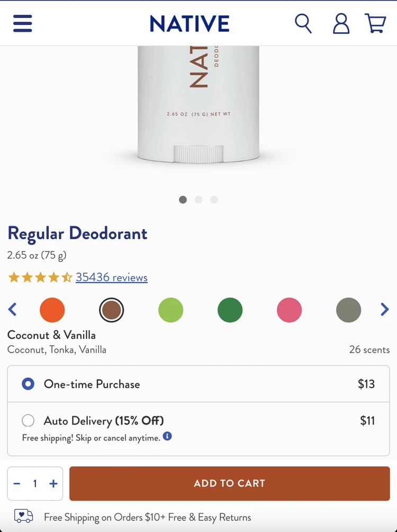Select One-time Purchase radio option
The height and width of the screenshot is (532, 397).
click(28, 384)
